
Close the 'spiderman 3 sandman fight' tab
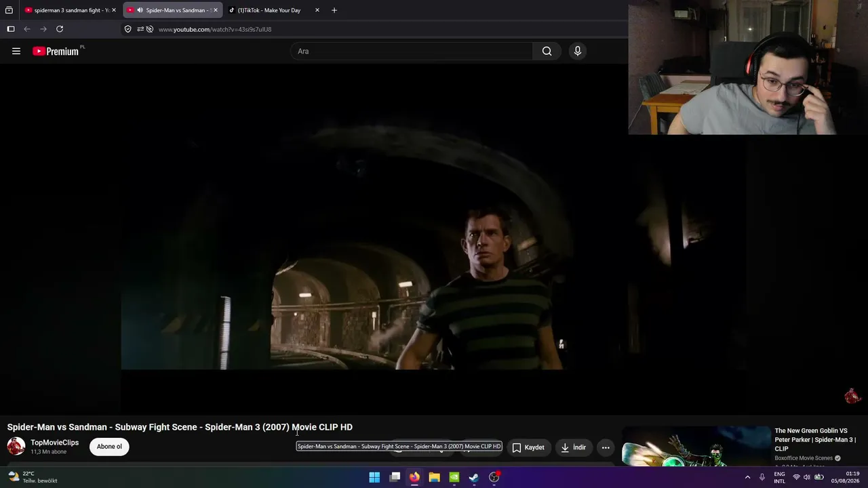[x=114, y=10]
